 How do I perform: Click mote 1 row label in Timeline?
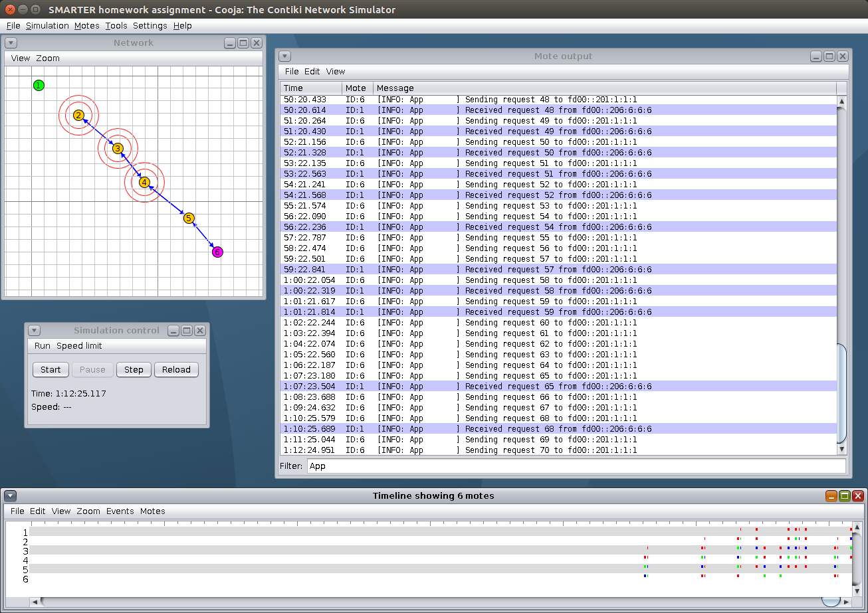point(25,533)
